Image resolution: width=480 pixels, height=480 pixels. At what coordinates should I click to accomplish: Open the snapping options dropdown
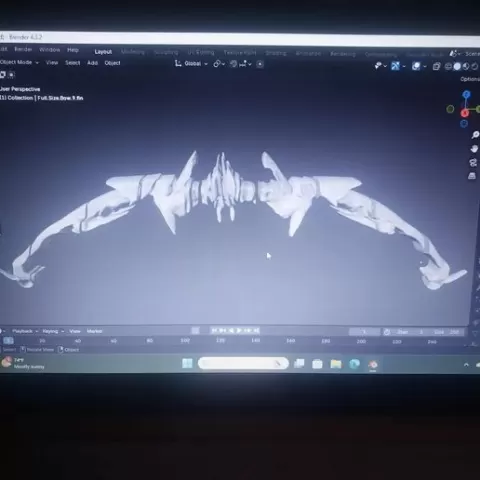[x=245, y=64]
